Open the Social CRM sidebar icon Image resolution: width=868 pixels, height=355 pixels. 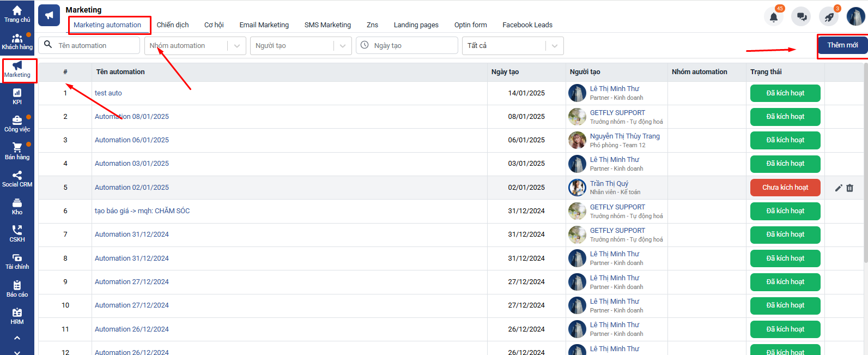17,179
